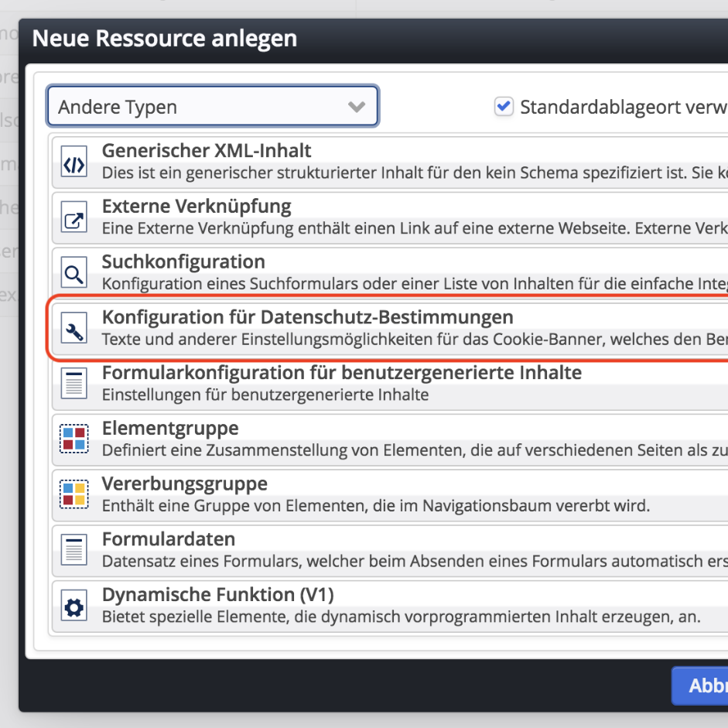Click the Elementgruppe grid icon
The width and height of the screenshot is (728, 728).
click(73, 439)
